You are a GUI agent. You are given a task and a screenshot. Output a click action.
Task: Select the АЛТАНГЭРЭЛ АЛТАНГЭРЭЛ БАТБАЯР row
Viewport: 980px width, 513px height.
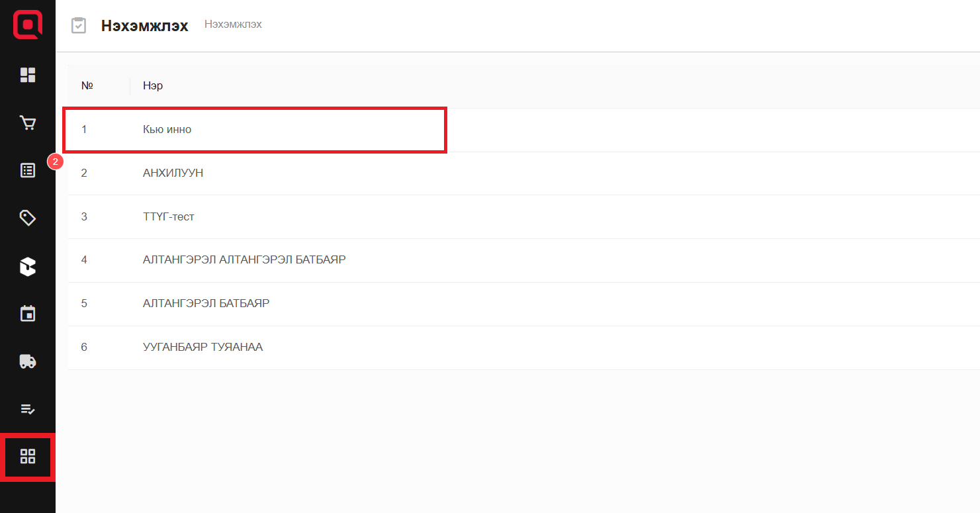(x=244, y=260)
